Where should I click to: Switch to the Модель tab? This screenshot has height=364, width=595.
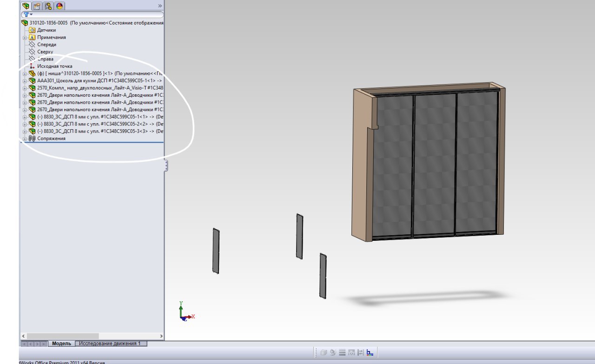(61, 344)
